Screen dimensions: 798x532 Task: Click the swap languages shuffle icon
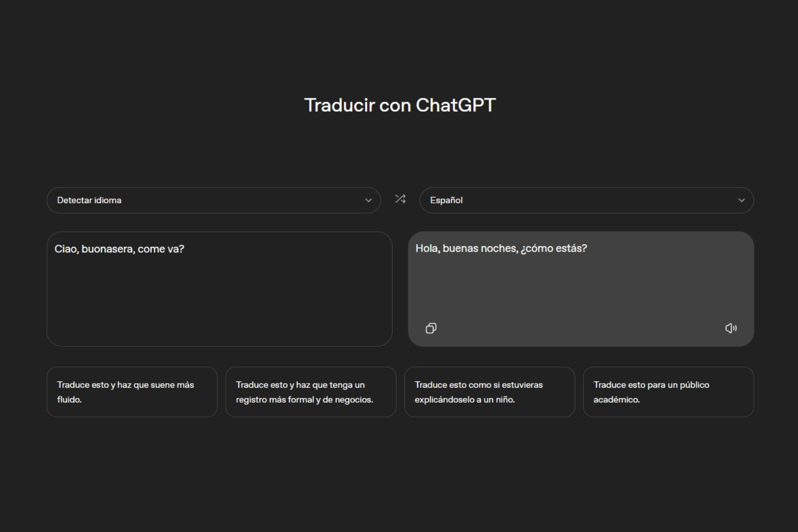click(400, 199)
